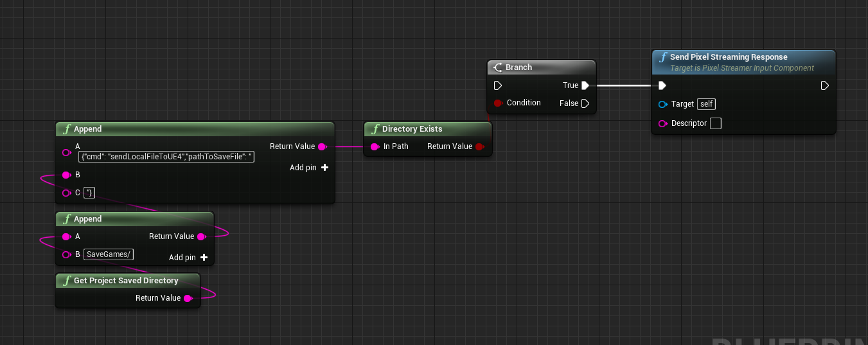Screen dimensions: 868x345
Task: Click the Target pin on Send Pixel Streaming Response
Action: 663,104
